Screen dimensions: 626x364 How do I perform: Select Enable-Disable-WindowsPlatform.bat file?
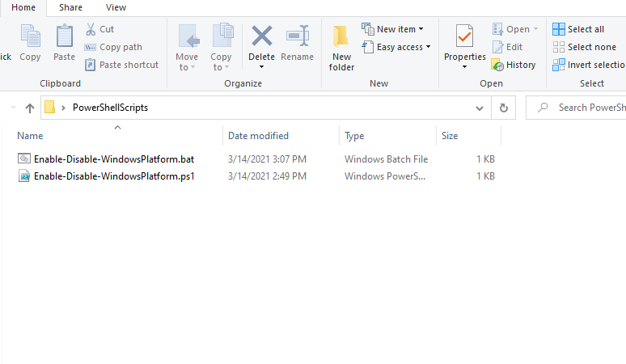pos(114,159)
